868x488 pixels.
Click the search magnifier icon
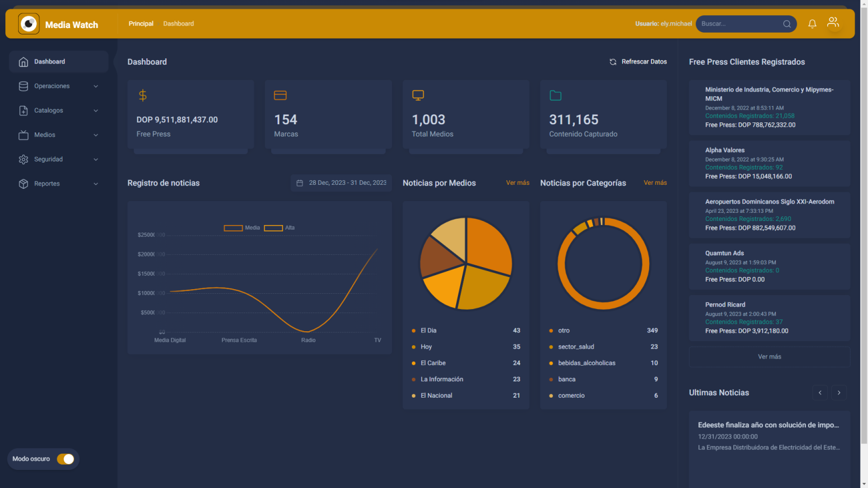click(787, 24)
